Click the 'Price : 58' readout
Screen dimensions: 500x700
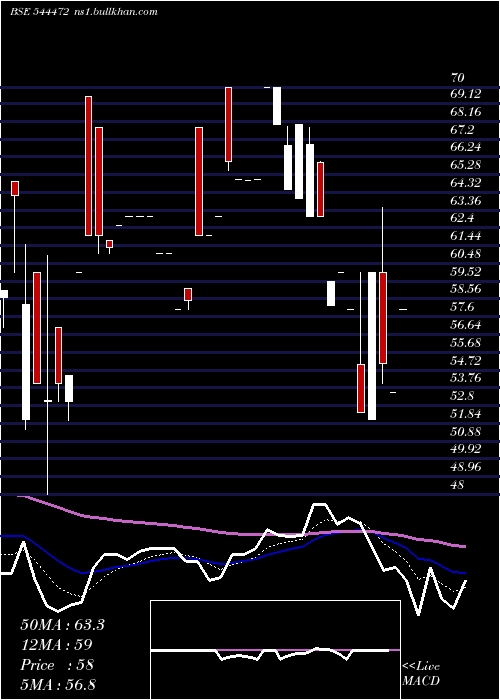point(57,665)
